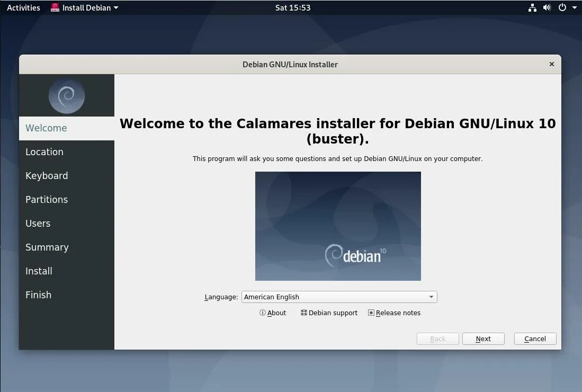The image size is (582, 392).
Task: Click the power icon in top bar
Action: 562,7
